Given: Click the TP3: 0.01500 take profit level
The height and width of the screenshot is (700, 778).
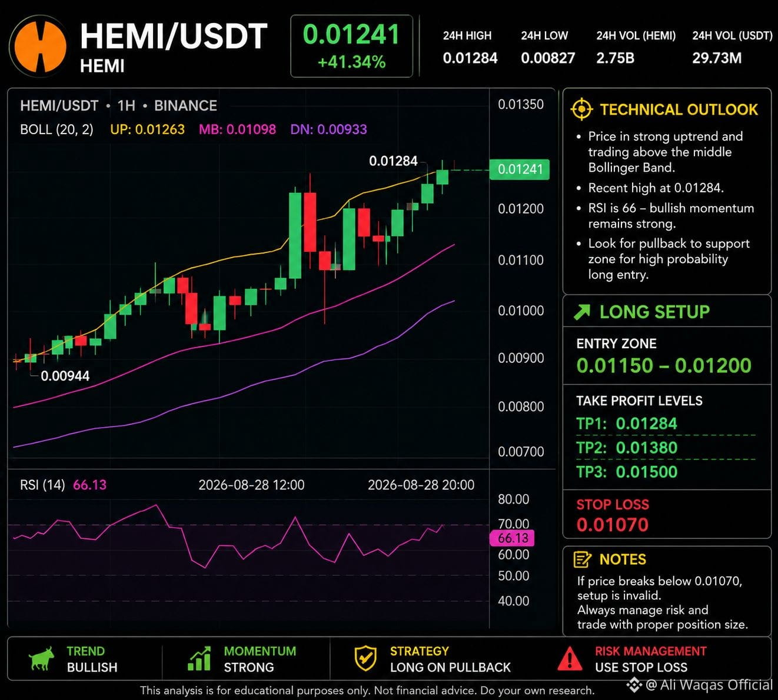Looking at the screenshot, I should tap(627, 472).
